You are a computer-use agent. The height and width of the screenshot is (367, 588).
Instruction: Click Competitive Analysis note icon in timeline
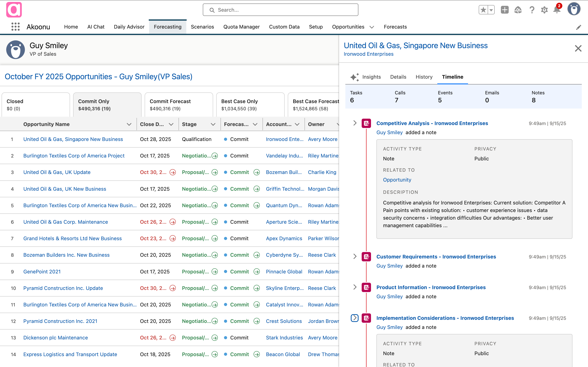click(366, 123)
